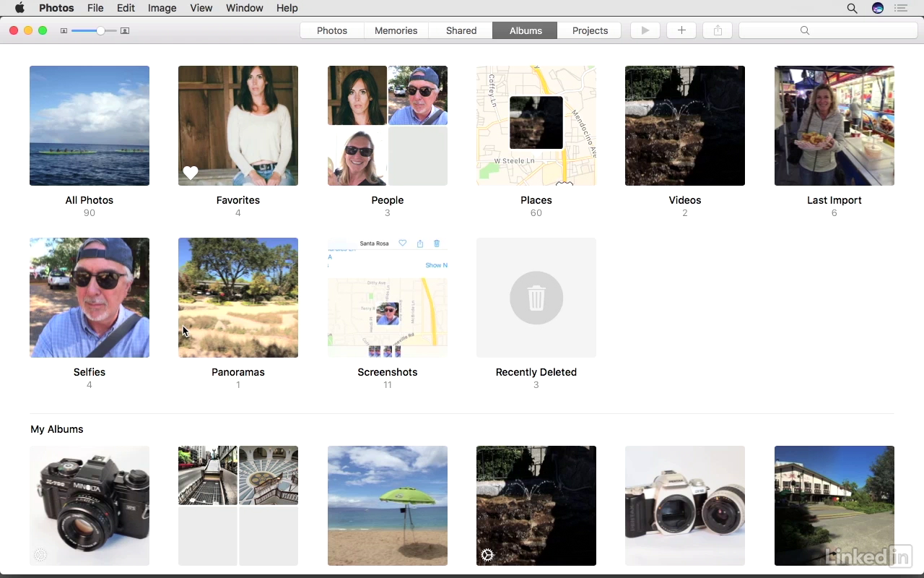The width and height of the screenshot is (924, 578).
Task: Open the building exterior album in My Albums
Action: pyautogui.click(x=834, y=506)
